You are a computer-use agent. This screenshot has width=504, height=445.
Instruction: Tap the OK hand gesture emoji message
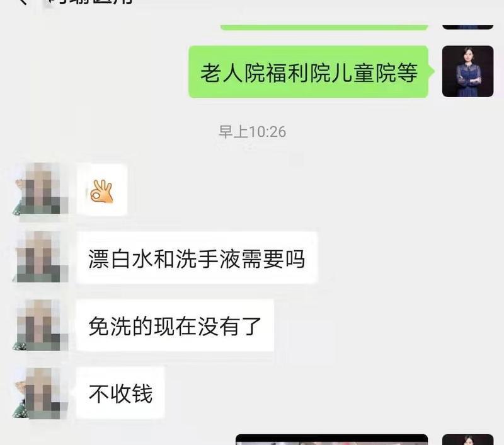click(x=102, y=190)
